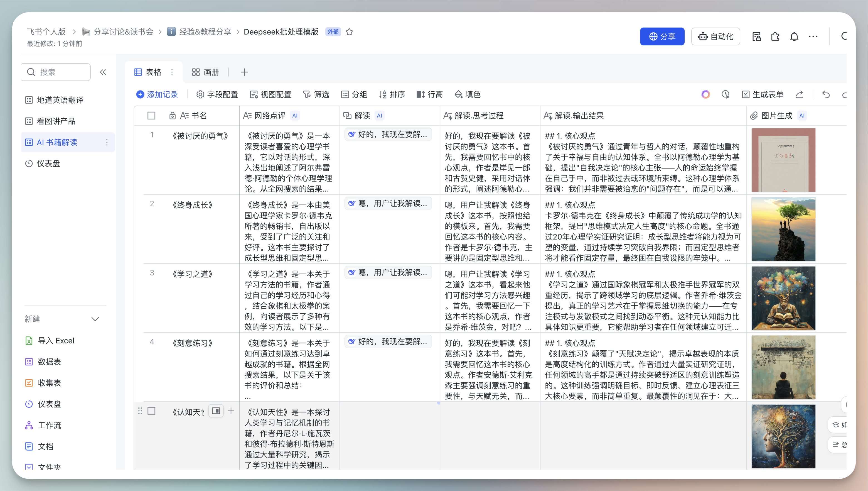Collapse the 新建 section chevron
This screenshot has width=868, height=491.
95,319
